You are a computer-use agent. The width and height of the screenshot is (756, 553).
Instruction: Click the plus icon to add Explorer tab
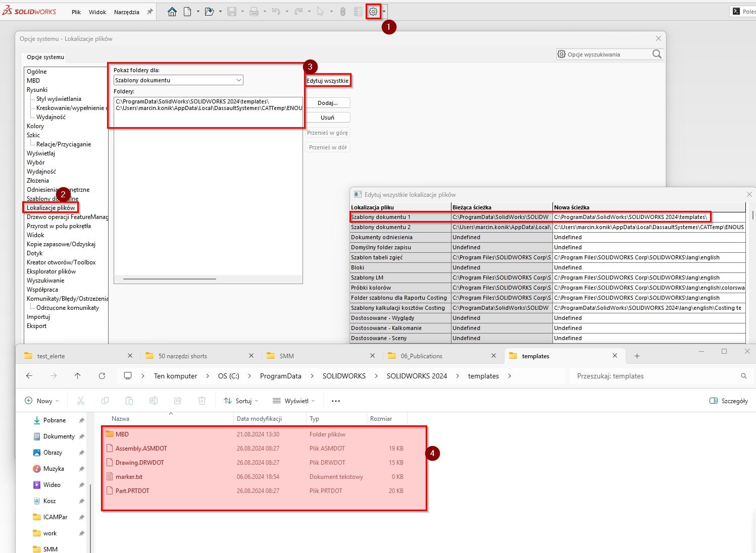click(637, 356)
